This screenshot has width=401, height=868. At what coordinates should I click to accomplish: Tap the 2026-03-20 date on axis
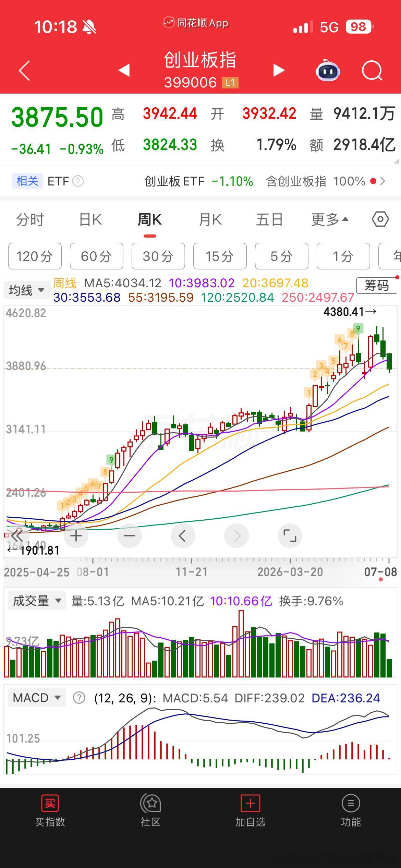click(290, 572)
